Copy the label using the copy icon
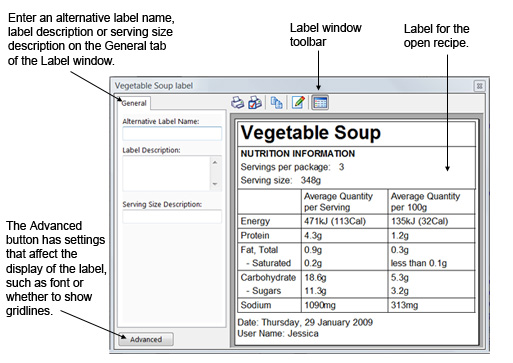Screen dimensions: 513x363 tap(276, 103)
